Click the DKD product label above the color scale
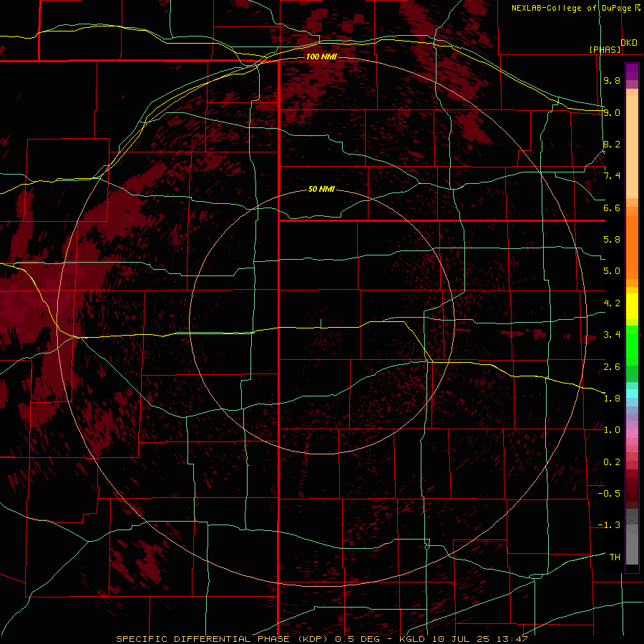The height and width of the screenshot is (644, 644). 629,43
